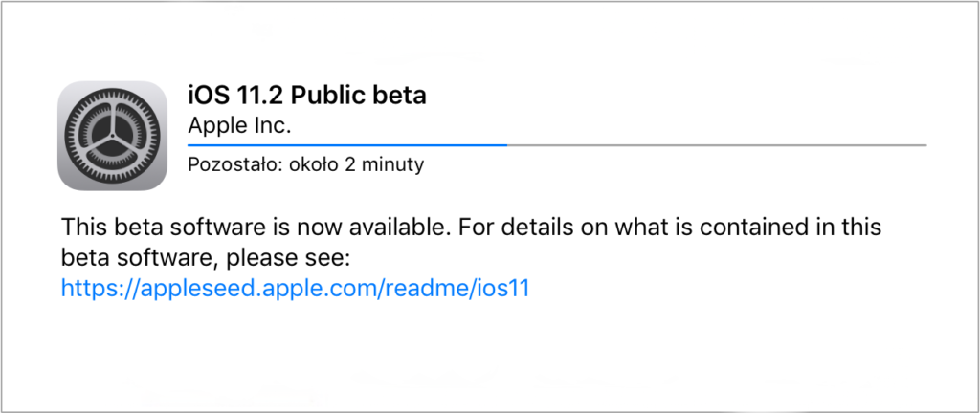This screenshot has width=980, height=413.
Task: Select the "iOS 11.2 Public beta" title
Action: pyautogui.click(x=307, y=96)
